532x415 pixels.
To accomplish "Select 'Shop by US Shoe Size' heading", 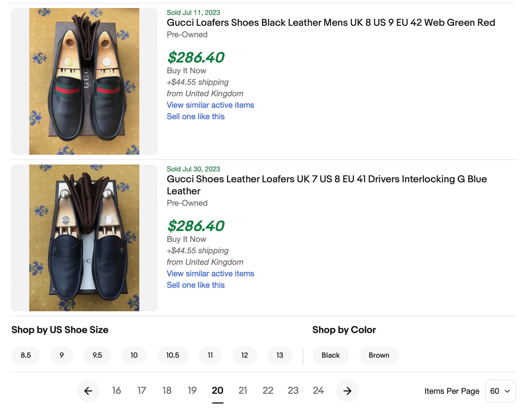I will 60,330.
